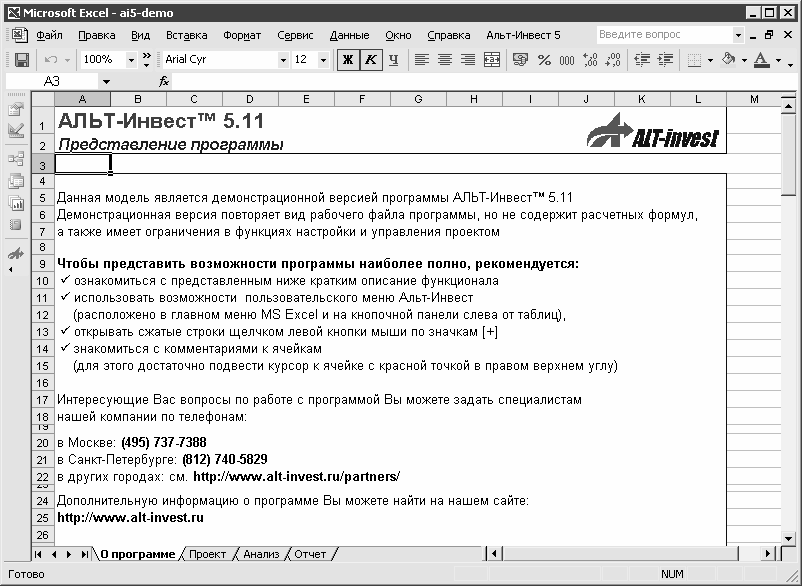Image resolution: width=802 pixels, height=586 pixels.
Task: Open the font size 12 dropdown
Action: 323,60
